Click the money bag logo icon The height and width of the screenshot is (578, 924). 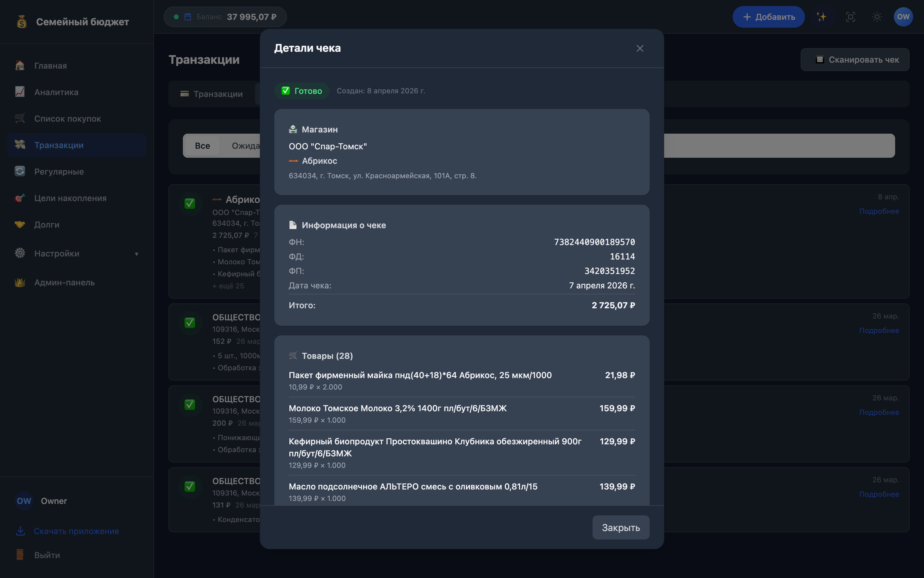tap(22, 22)
